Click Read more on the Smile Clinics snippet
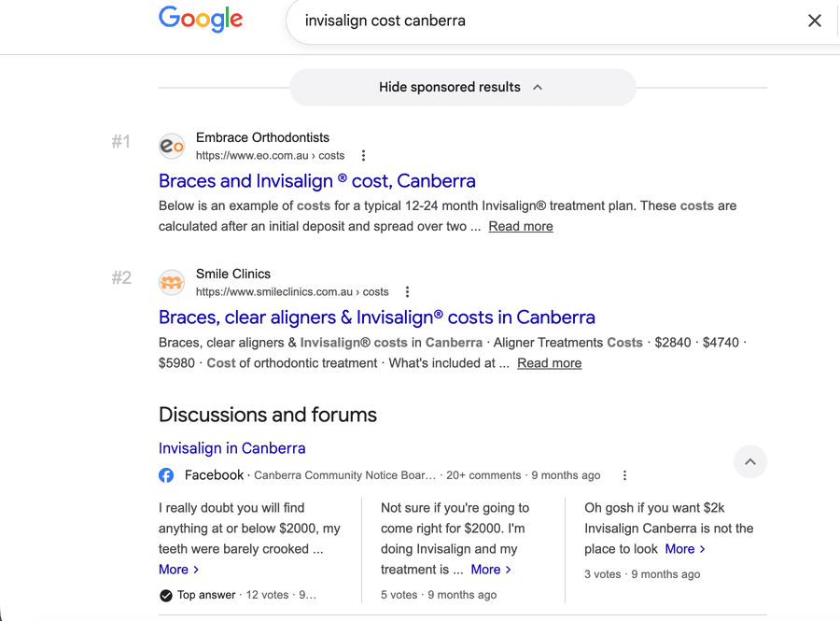This screenshot has width=840, height=621. (549, 362)
